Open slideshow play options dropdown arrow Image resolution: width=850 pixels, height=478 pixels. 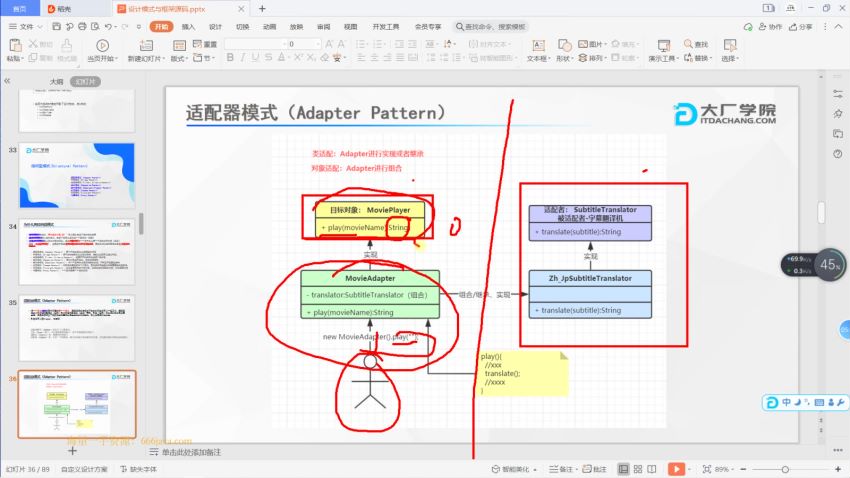689,469
